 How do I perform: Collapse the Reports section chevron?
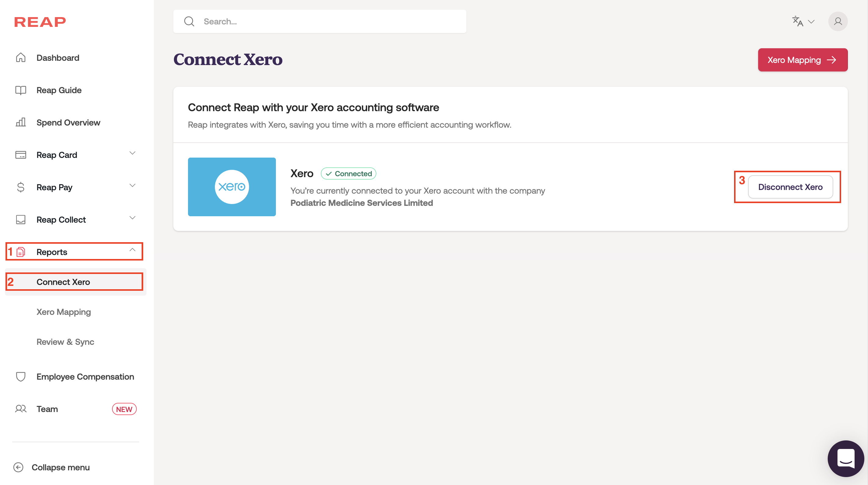(x=132, y=250)
